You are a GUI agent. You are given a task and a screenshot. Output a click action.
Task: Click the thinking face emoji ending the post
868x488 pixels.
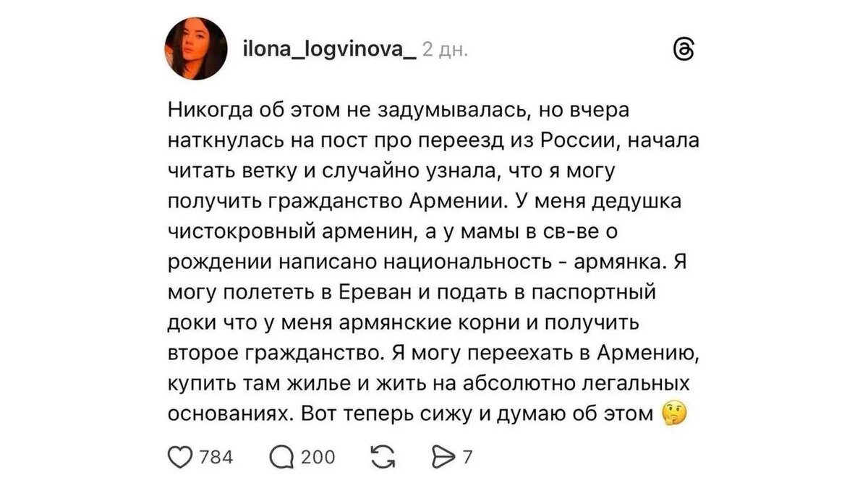point(672,412)
